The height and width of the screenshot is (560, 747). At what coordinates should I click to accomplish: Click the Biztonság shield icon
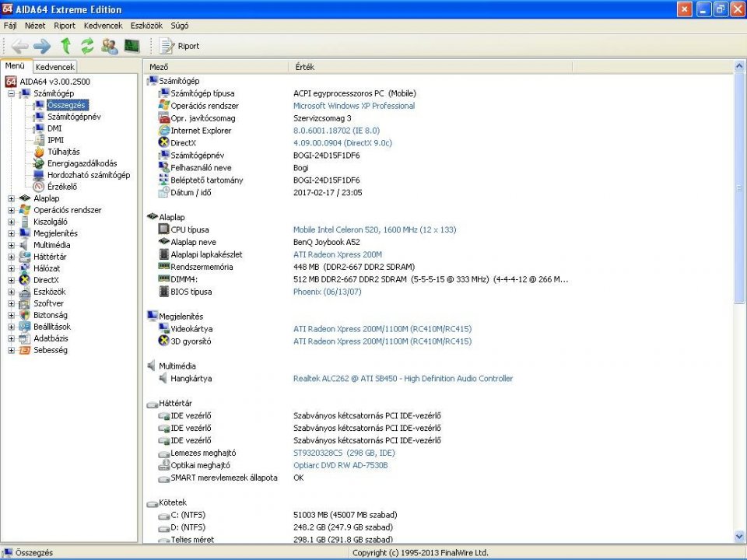tap(25, 315)
